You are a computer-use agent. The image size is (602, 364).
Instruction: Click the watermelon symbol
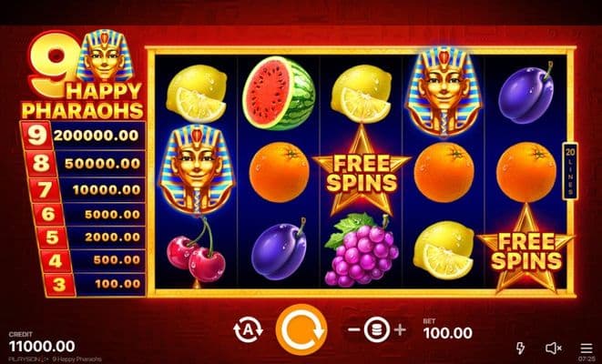coord(279,93)
